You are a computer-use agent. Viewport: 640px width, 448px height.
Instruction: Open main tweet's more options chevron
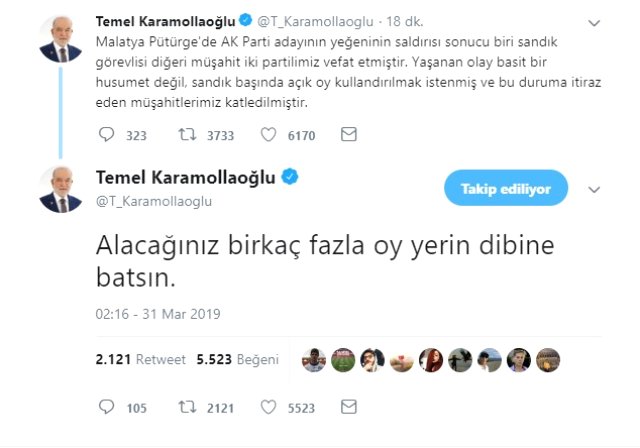tap(593, 188)
